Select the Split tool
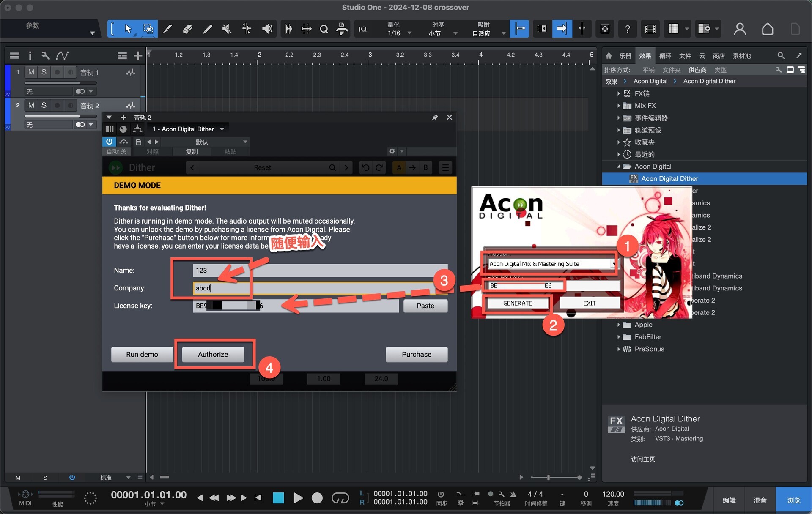Viewport: 812px width, 514px height. pos(168,29)
